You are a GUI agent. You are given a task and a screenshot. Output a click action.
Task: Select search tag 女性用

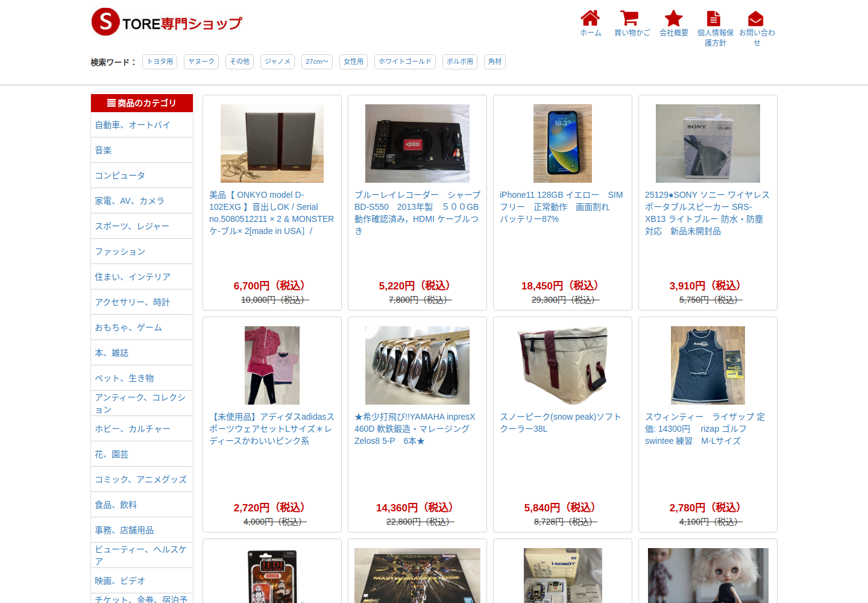pos(353,62)
